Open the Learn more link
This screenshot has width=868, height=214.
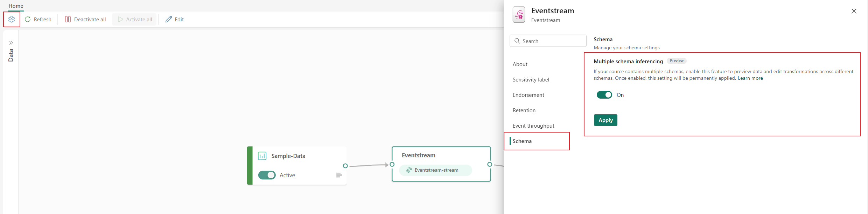[x=750, y=78]
